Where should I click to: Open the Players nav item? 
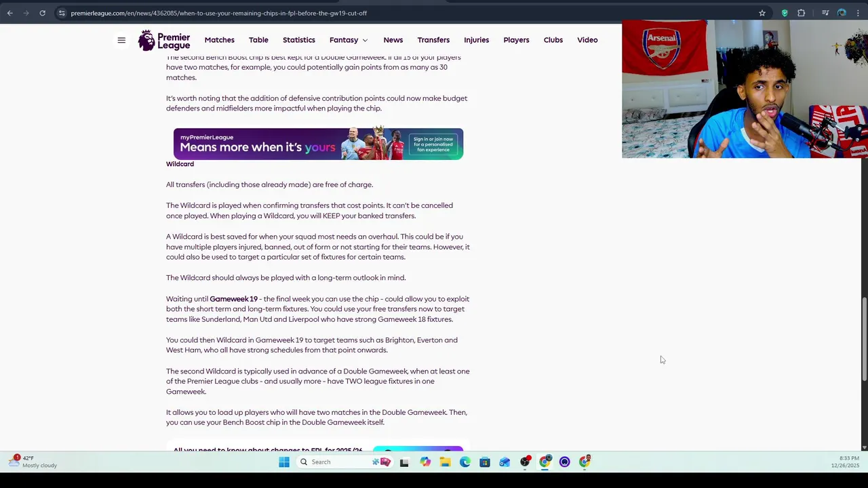point(516,40)
